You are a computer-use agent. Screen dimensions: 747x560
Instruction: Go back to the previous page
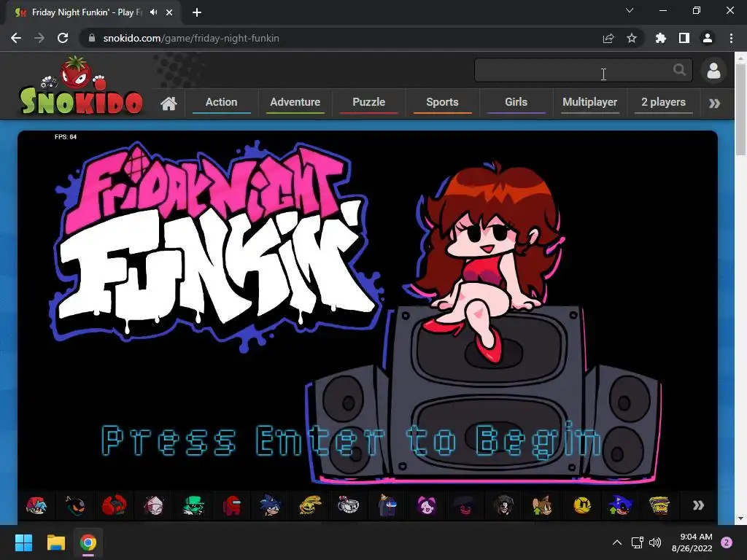pyautogui.click(x=16, y=38)
